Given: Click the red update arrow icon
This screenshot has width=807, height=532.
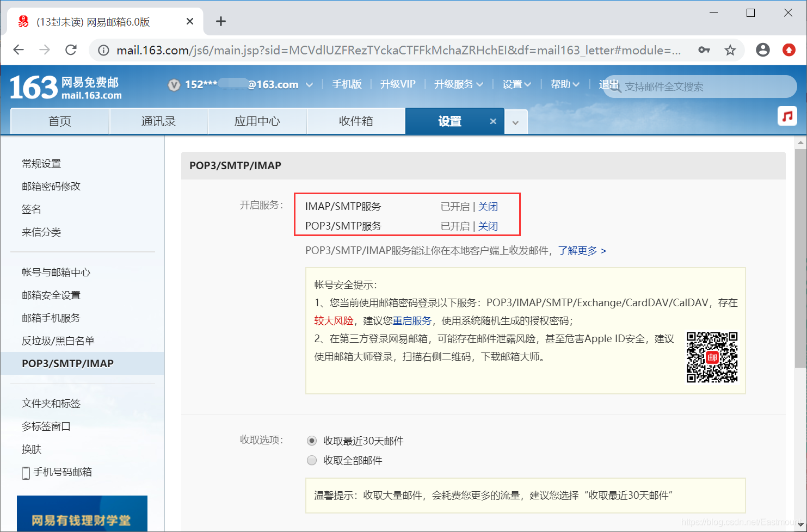Looking at the screenshot, I should click(x=789, y=50).
